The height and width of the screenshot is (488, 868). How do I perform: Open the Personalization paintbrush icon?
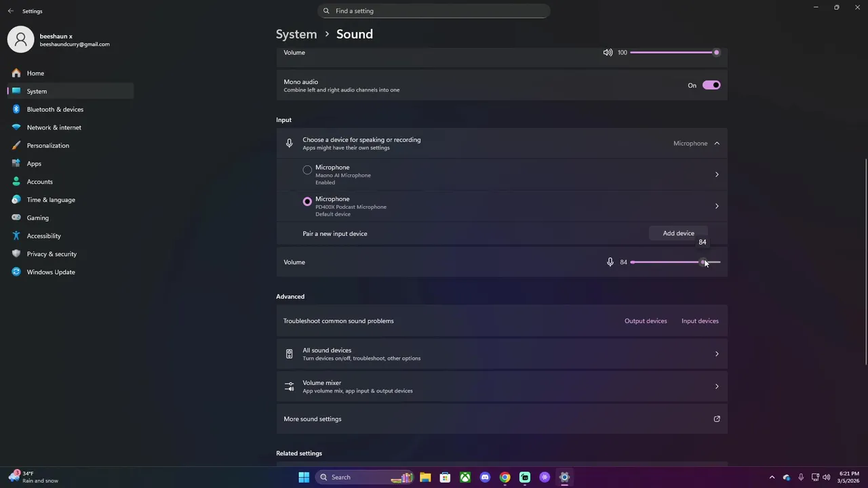pos(16,145)
